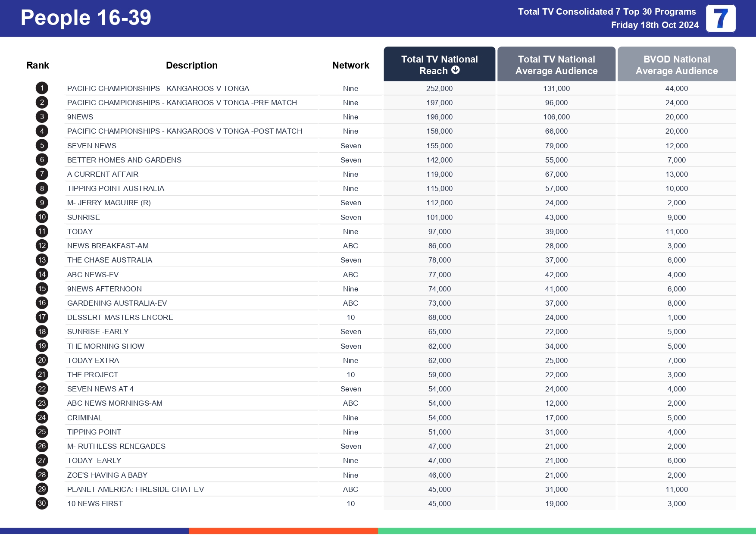The width and height of the screenshot is (756, 535).
Task: Click the rank 1 badge icon
Action: point(41,88)
